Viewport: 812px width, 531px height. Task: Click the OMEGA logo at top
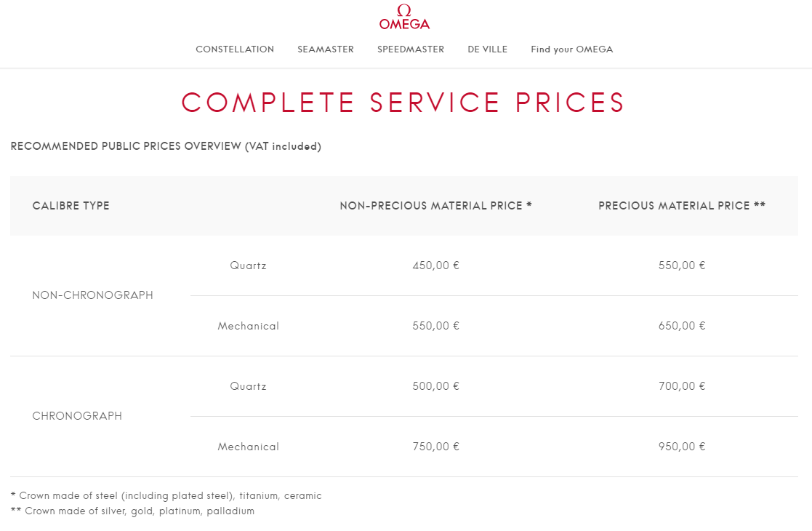tap(404, 17)
